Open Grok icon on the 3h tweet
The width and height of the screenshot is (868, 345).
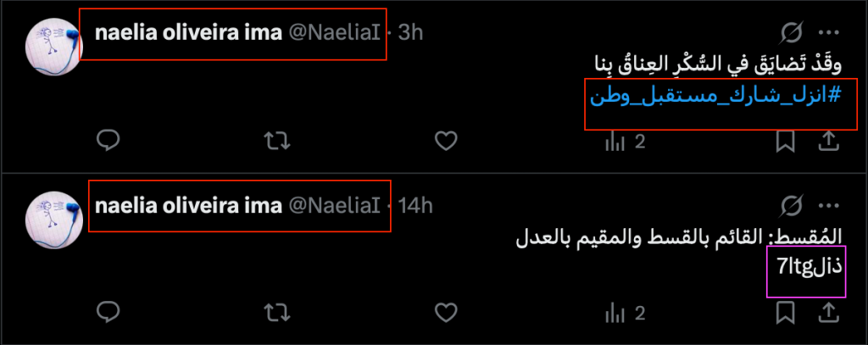coord(792,33)
